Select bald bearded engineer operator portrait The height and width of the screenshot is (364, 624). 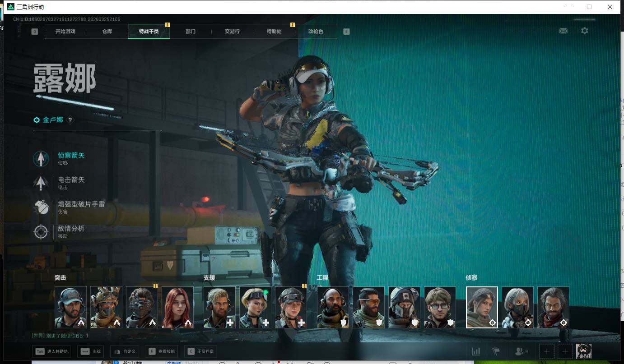pyautogui.click(x=333, y=307)
